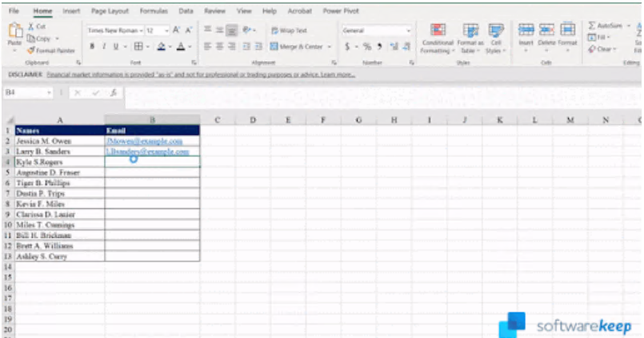Click the Format as Table icon
Viewport: 644px width, 338px height.
click(470, 36)
